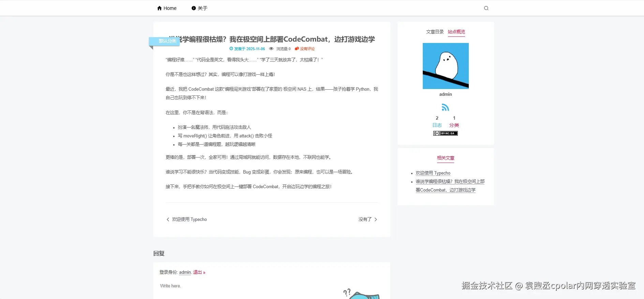The height and width of the screenshot is (299, 644).
Task: Click the paragraph starting 接下来，手把手
Action: (249, 187)
